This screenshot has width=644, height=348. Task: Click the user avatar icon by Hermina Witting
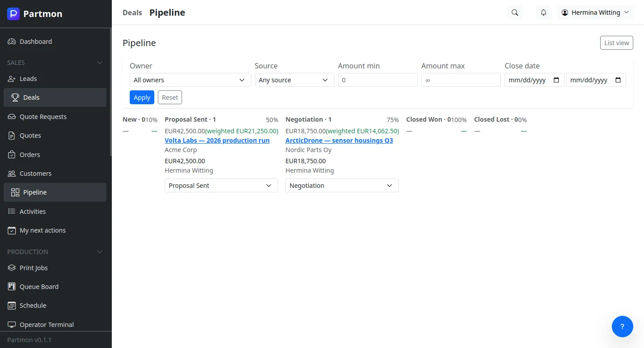[x=565, y=13]
